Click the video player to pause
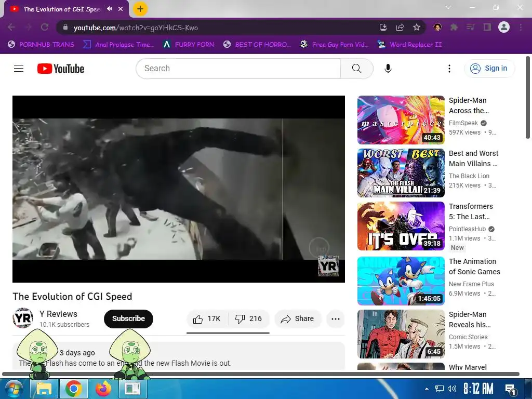 179,189
